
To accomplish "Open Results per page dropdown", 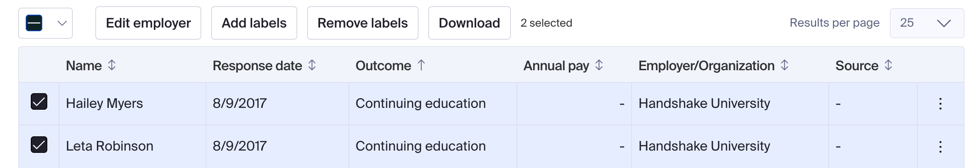I will [x=927, y=23].
